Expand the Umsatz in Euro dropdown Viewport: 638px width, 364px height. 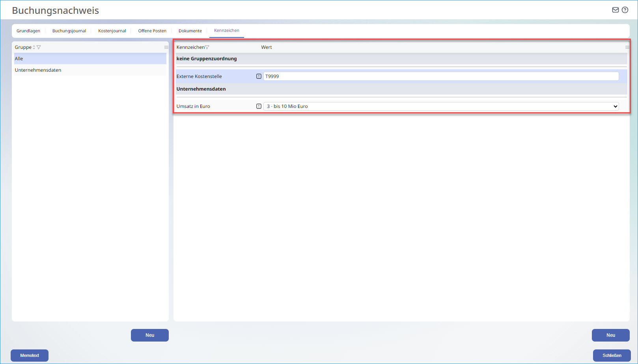click(x=615, y=106)
